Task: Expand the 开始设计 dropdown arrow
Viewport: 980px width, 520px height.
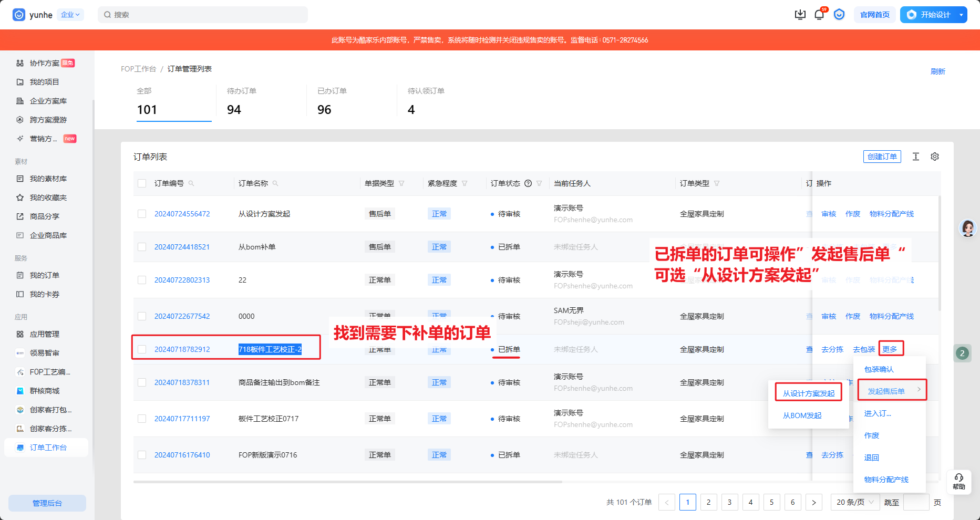Action: 961,15
